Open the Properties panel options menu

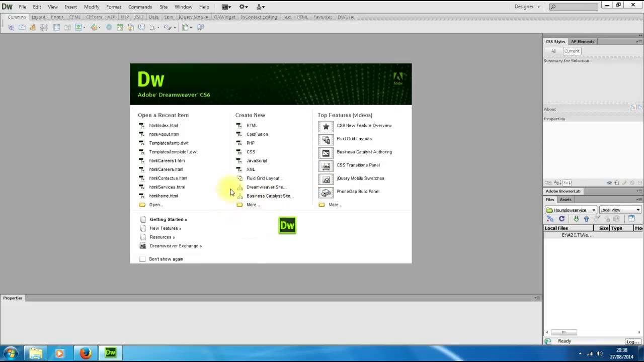click(x=537, y=298)
